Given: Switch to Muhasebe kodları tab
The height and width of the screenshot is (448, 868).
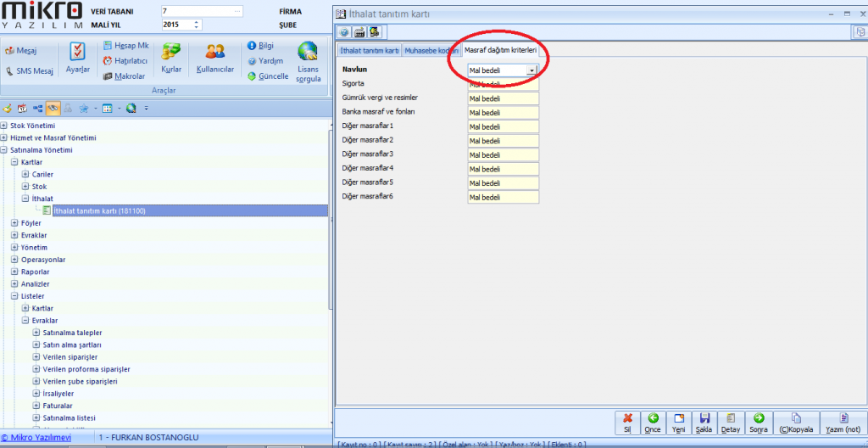Looking at the screenshot, I should [431, 51].
